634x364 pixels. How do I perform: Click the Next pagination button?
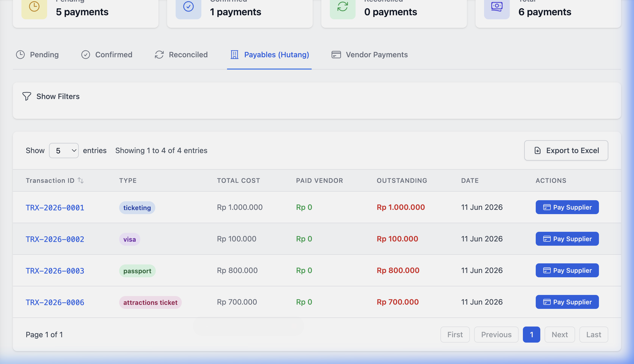(560, 335)
